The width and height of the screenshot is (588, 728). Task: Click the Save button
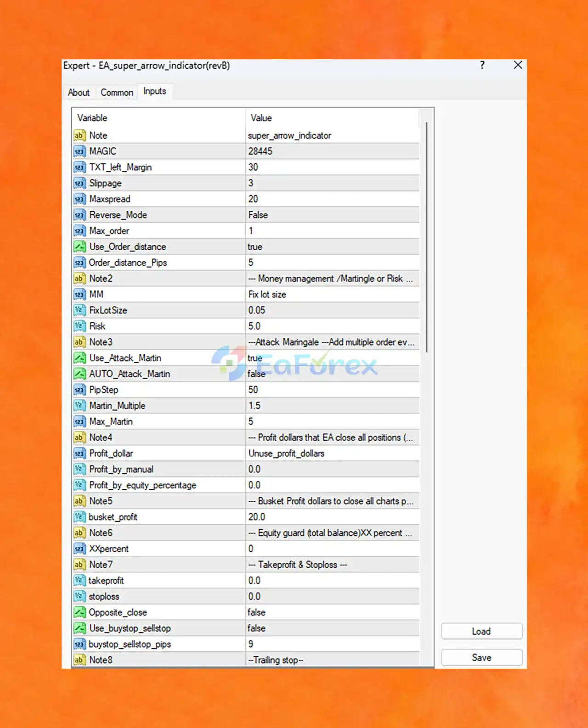[x=481, y=657]
